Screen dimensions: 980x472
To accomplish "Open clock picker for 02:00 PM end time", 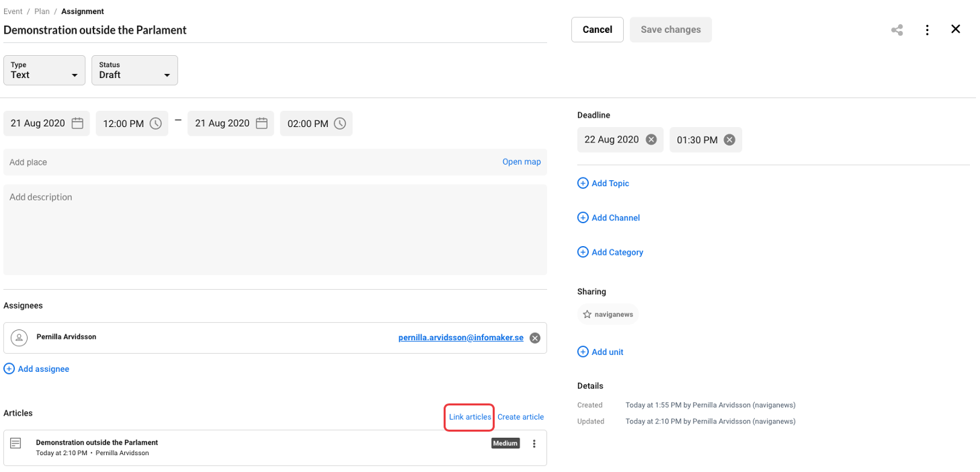I will click(339, 124).
